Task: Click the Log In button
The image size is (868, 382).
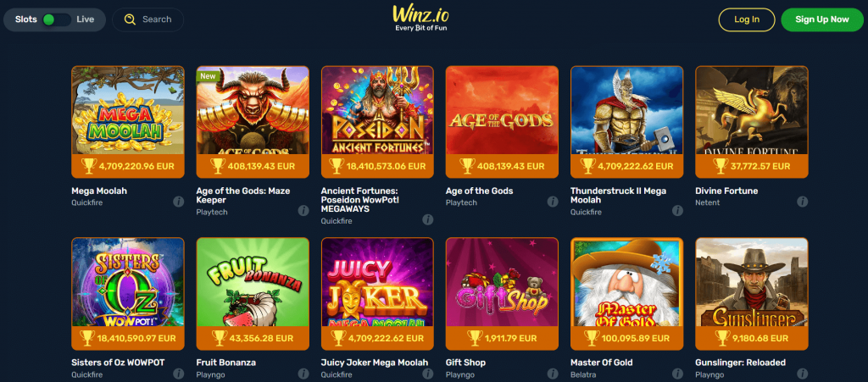Action: (747, 19)
